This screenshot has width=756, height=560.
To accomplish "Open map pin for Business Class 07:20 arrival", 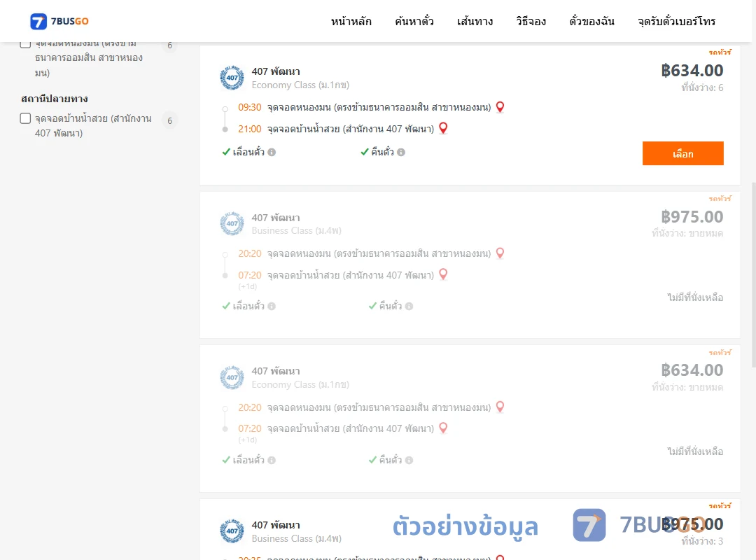I will point(443,274).
